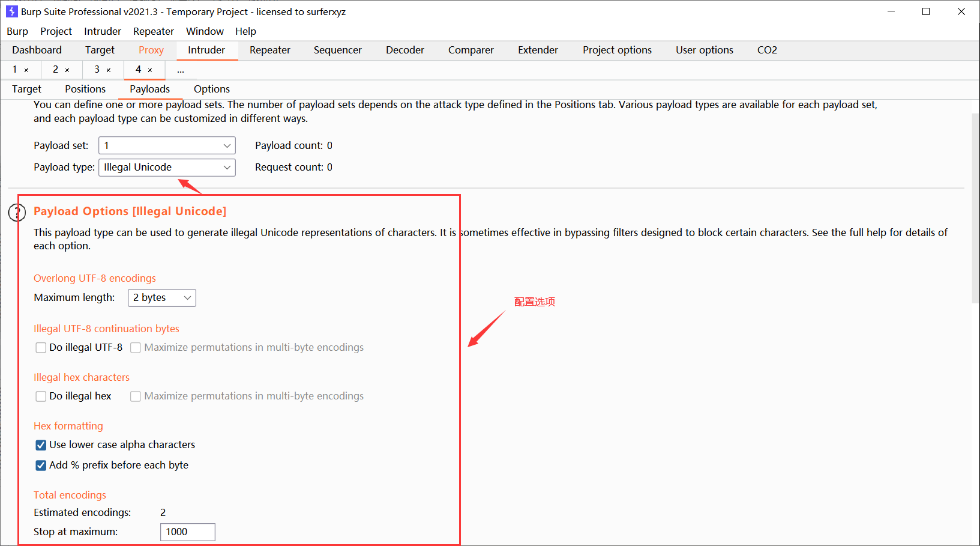Switch to Project options tab
980x546 pixels.
617,50
